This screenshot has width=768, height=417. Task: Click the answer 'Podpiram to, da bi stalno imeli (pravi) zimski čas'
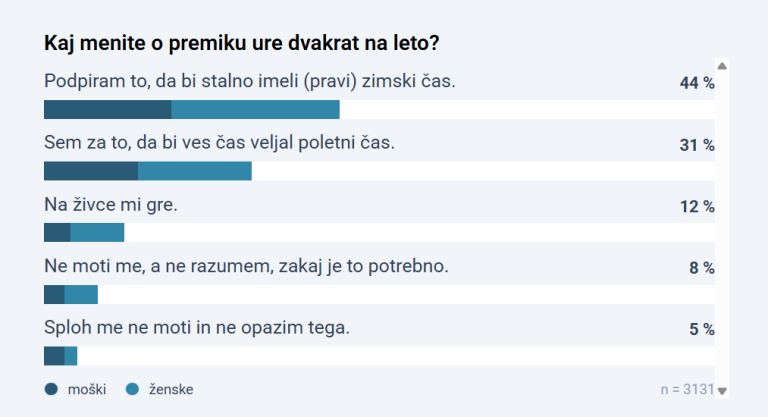(x=250, y=81)
